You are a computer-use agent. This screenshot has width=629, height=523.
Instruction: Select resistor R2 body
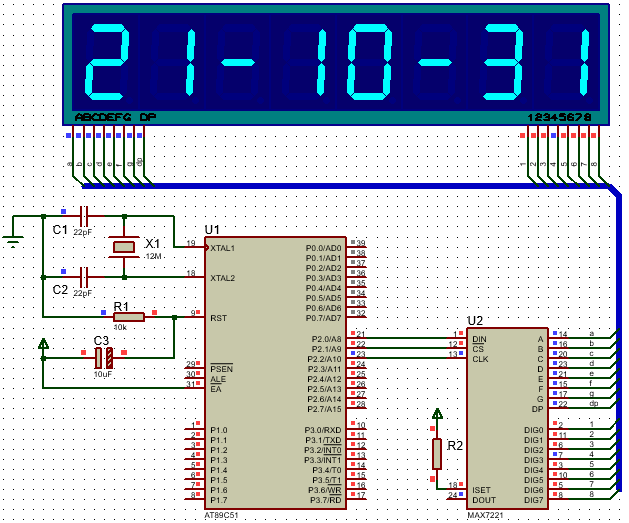coord(437,454)
